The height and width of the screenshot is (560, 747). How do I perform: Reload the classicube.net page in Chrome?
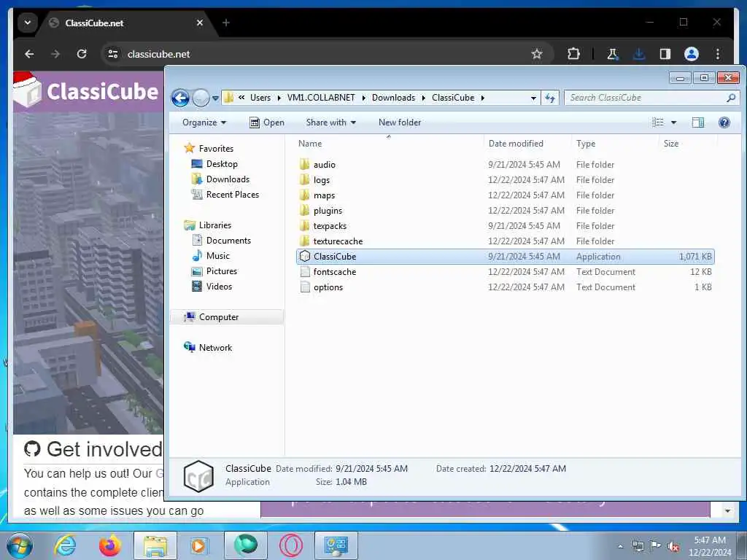click(82, 54)
